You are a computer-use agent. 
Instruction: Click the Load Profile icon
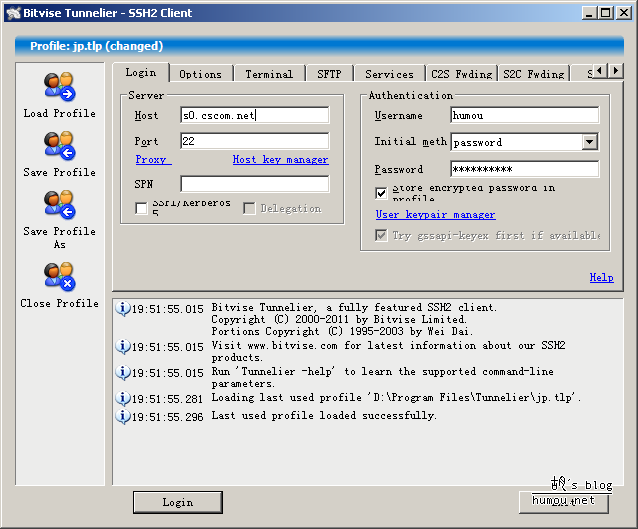click(60, 87)
